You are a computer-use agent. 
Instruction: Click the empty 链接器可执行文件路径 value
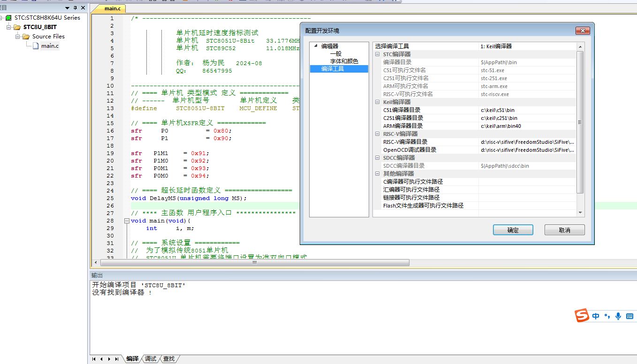pos(527,198)
